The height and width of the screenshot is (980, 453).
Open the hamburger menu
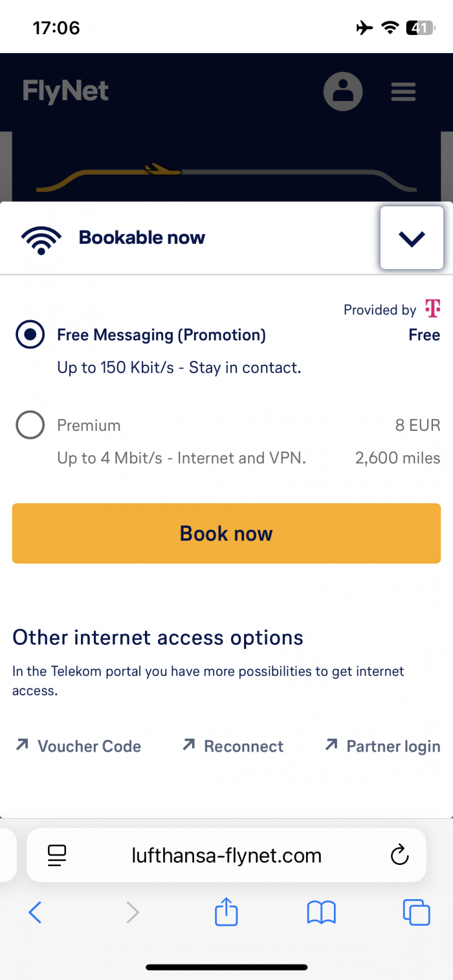point(403,92)
